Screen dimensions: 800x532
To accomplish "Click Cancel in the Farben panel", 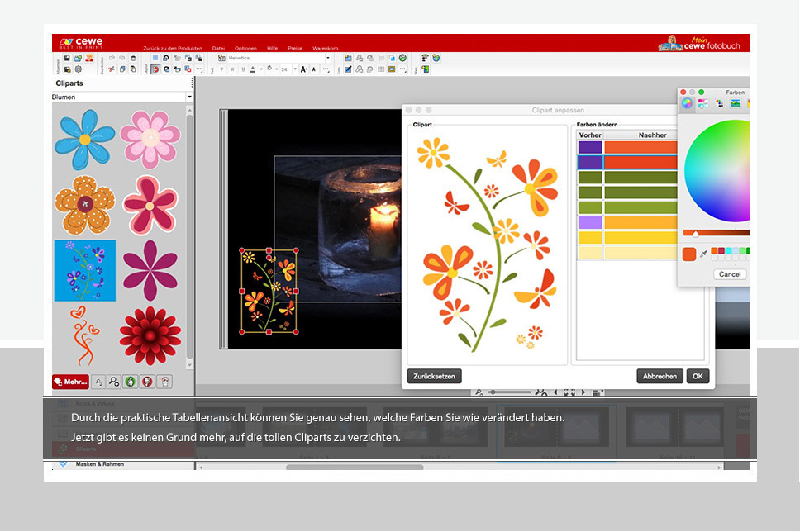I will pyautogui.click(x=730, y=274).
